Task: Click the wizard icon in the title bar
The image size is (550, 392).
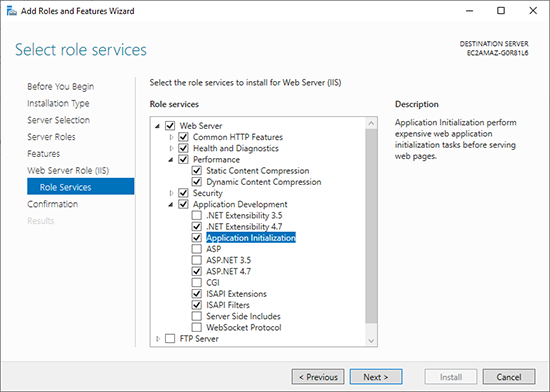Action: (x=11, y=11)
